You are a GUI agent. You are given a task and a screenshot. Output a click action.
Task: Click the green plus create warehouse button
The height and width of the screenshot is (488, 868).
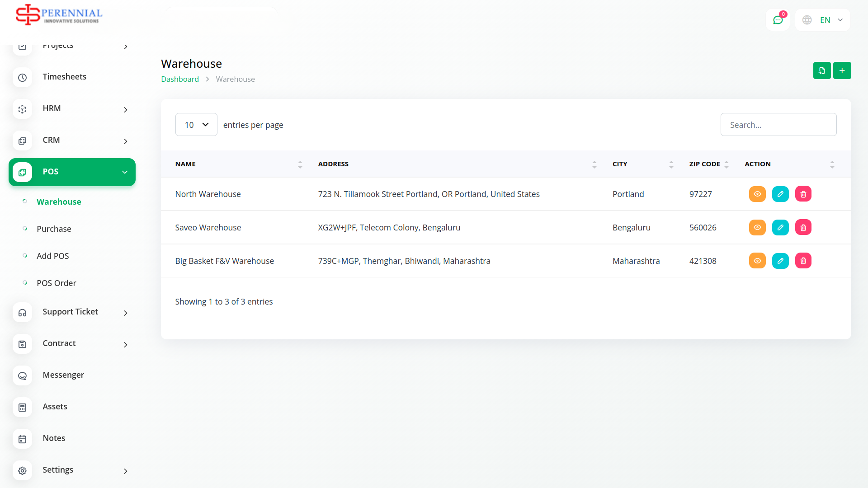[842, 70]
